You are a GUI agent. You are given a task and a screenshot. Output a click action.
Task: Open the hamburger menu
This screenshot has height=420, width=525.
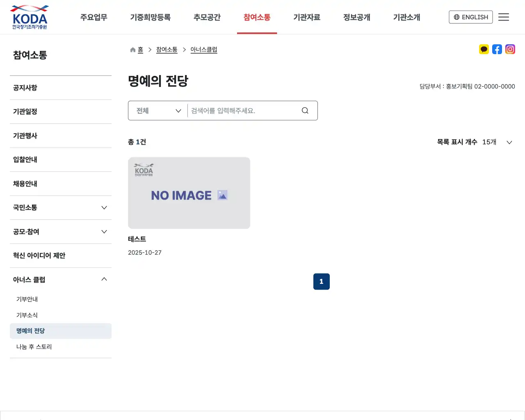click(504, 17)
